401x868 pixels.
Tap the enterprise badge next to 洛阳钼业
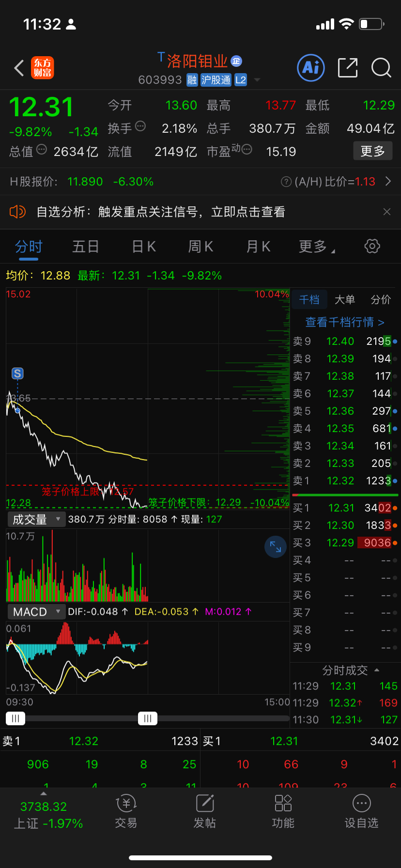coord(236,61)
